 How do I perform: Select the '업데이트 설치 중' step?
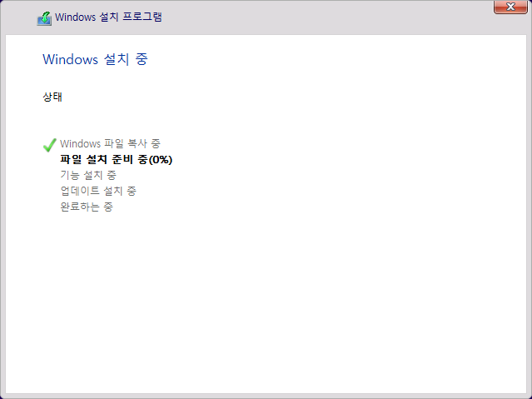[98, 191]
